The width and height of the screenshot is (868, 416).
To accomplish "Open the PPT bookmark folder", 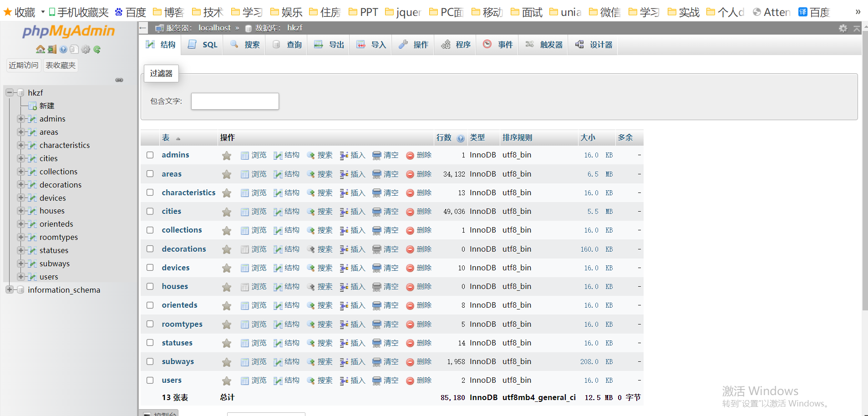I will [x=363, y=12].
